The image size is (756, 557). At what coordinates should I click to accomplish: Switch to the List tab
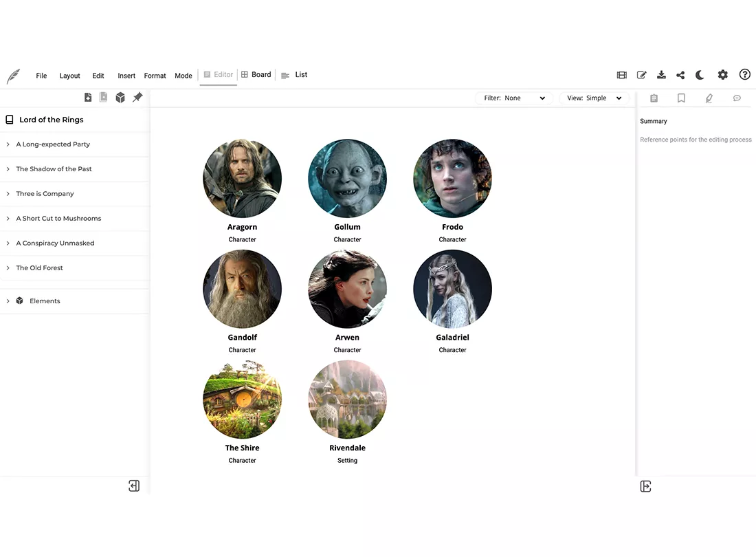coord(295,75)
